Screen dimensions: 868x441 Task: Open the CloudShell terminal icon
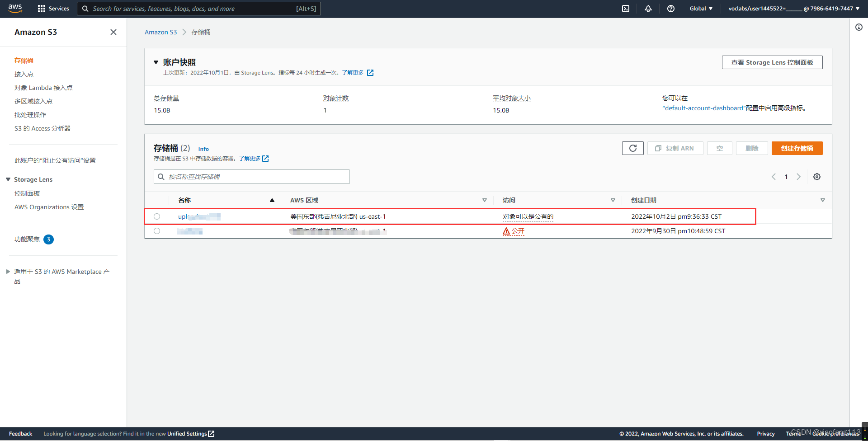[626, 9]
